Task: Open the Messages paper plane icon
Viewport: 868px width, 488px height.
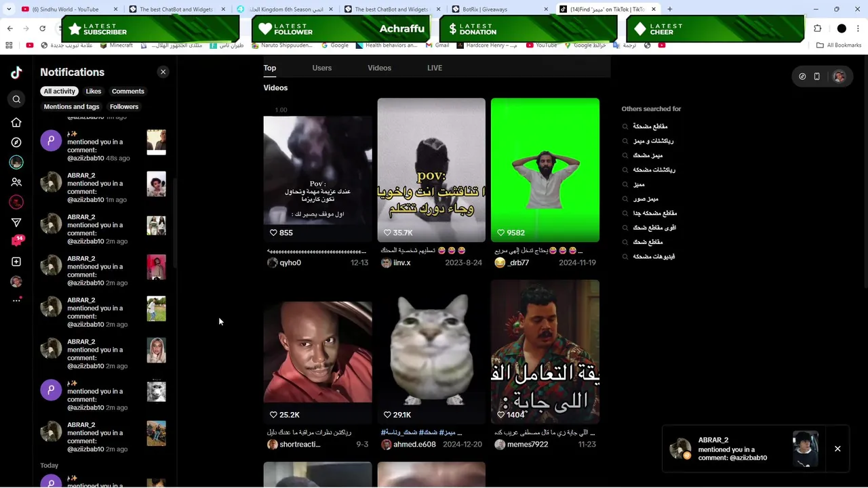Action: [x=16, y=222]
